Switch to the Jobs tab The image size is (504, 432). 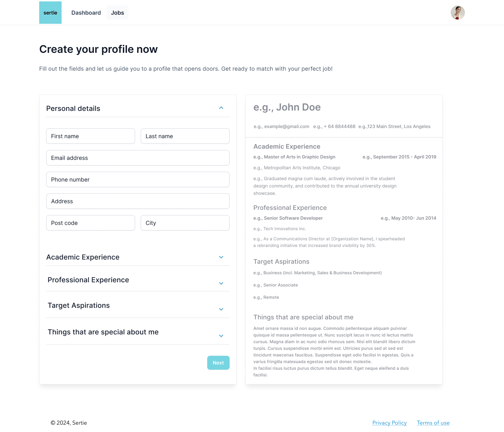click(118, 13)
